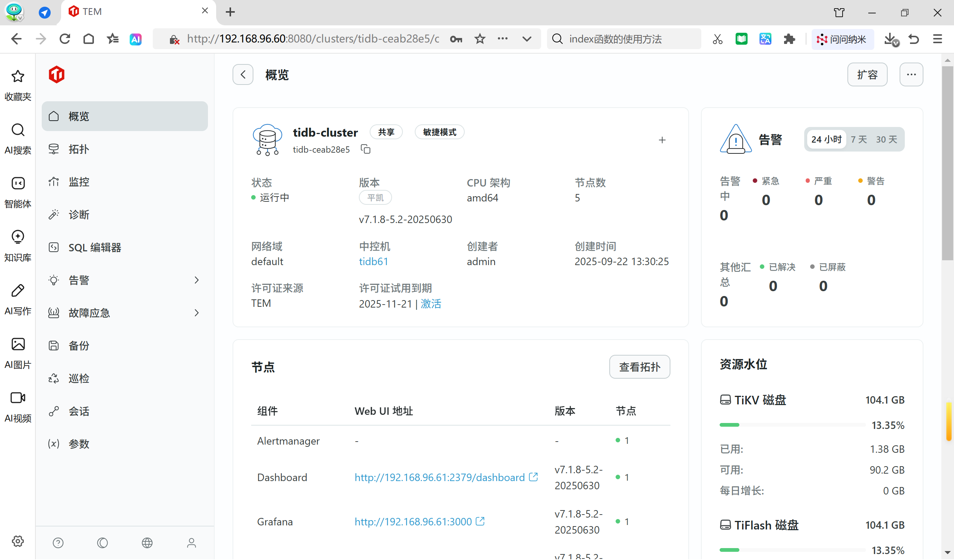Click the 查看拓扑 button

pos(640,367)
